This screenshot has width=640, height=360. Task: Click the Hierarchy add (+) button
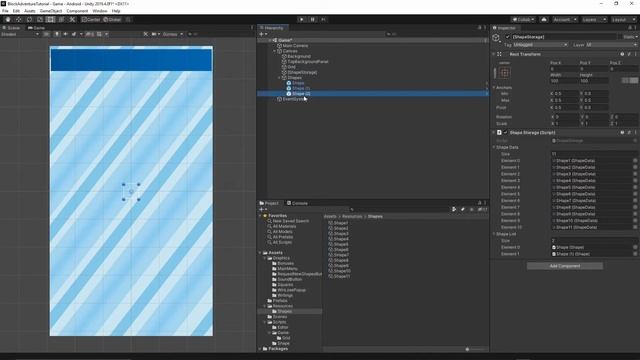263,34
